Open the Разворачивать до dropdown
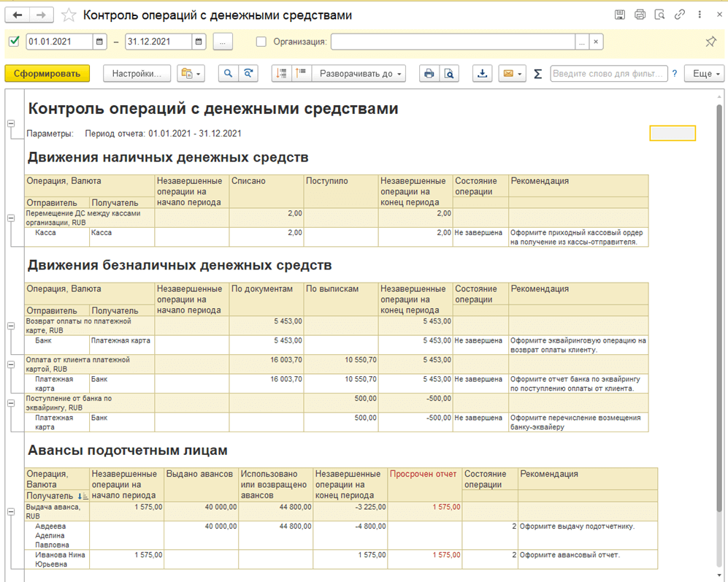Image resolution: width=728 pixels, height=582 pixels. [x=361, y=74]
